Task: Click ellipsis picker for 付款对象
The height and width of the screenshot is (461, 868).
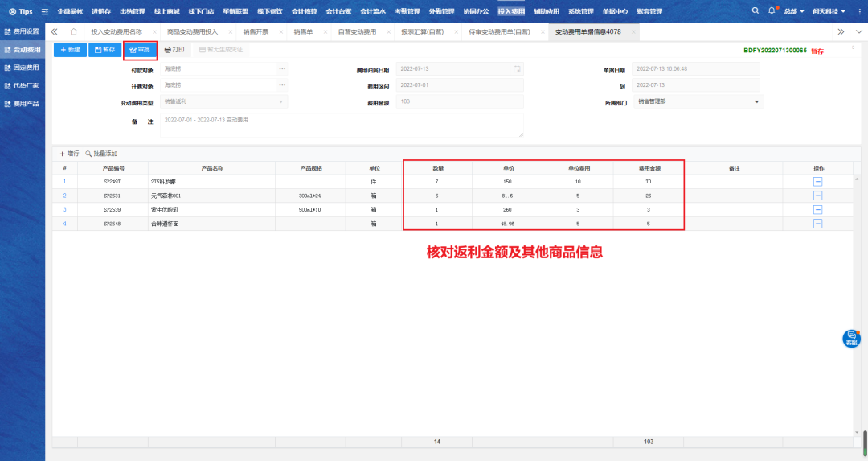Action: tap(282, 69)
